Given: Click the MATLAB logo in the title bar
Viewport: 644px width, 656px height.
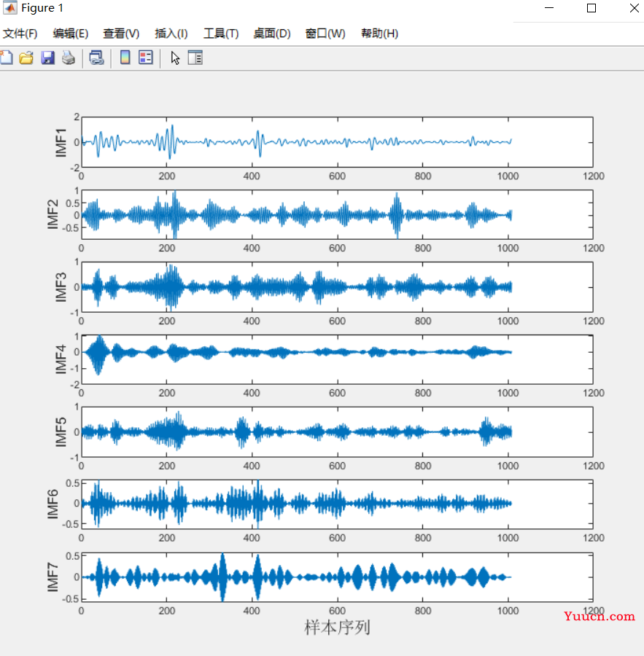Looking at the screenshot, I should click(9, 8).
